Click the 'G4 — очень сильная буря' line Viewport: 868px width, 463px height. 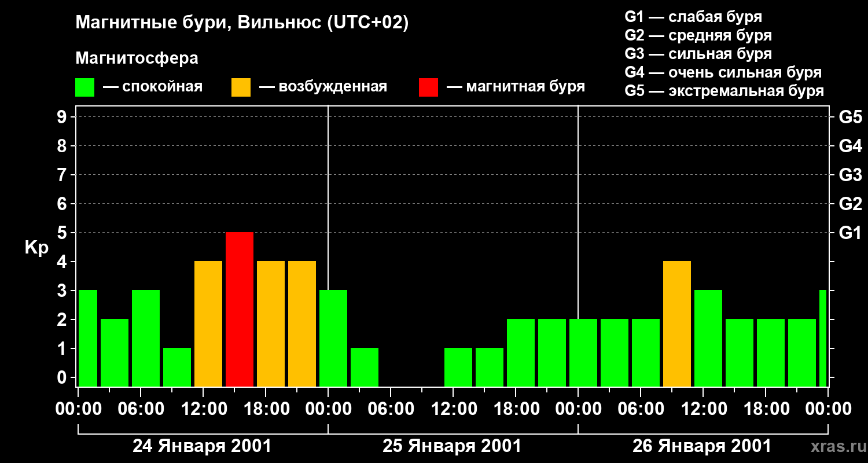(723, 72)
